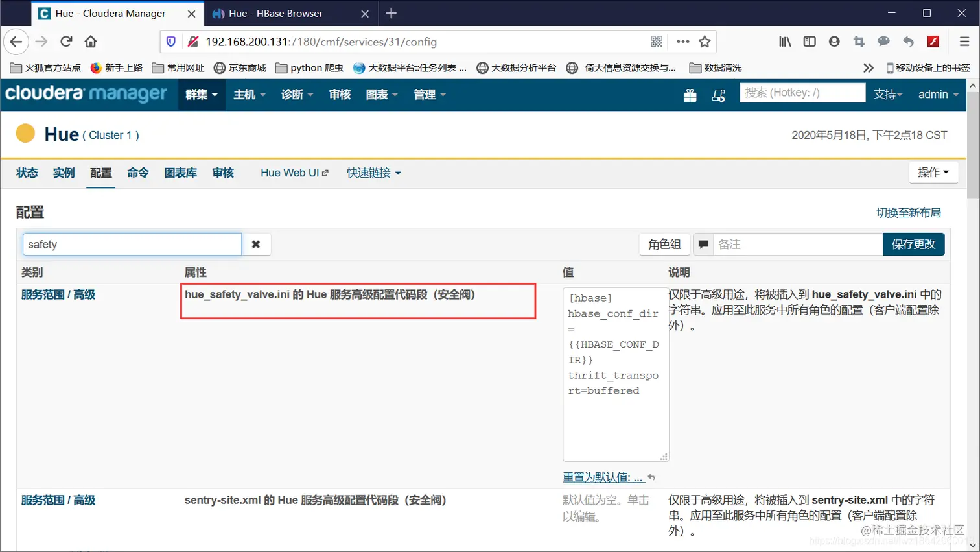Open the 审核 item in the top navigation bar
The width and height of the screenshot is (980, 552).
340,95
